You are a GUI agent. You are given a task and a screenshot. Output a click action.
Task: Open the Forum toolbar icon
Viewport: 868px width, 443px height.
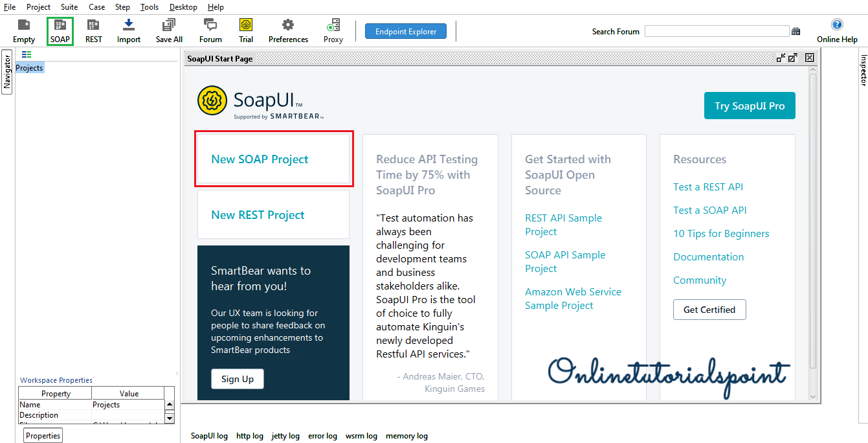210,26
